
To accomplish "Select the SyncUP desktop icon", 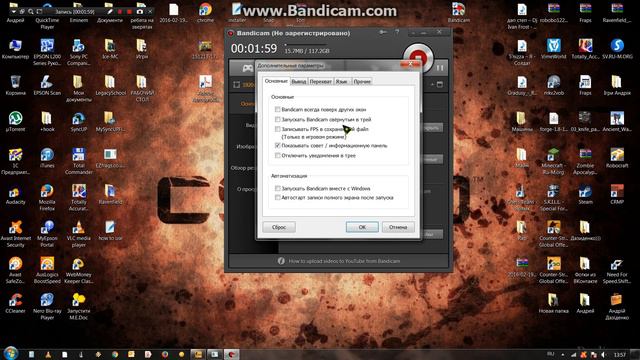I will click(78, 122).
